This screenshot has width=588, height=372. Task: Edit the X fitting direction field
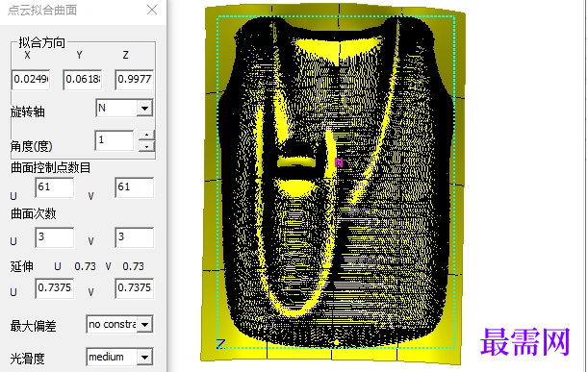31,80
